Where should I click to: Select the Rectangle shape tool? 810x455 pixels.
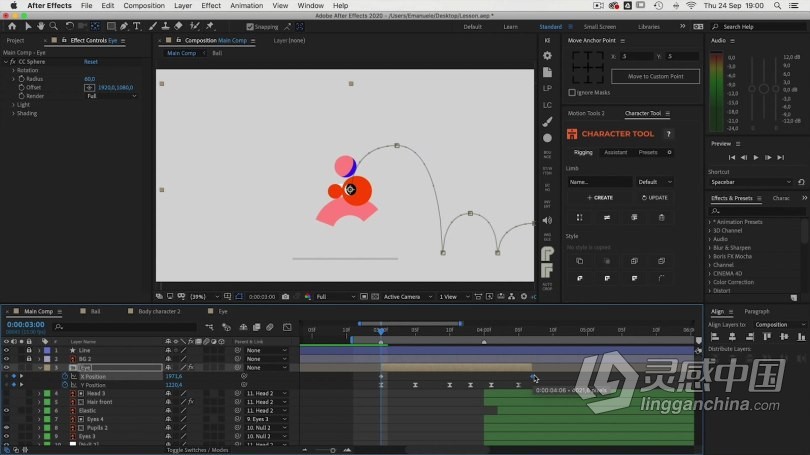(111, 26)
